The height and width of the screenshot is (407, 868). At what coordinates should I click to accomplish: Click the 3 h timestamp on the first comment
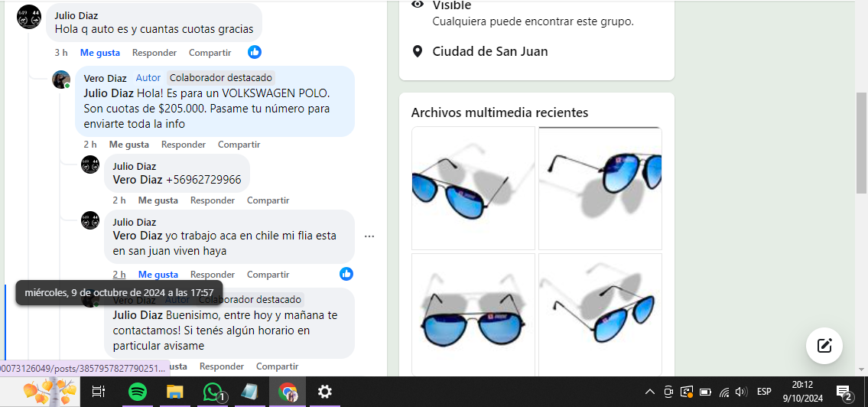click(x=61, y=53)
